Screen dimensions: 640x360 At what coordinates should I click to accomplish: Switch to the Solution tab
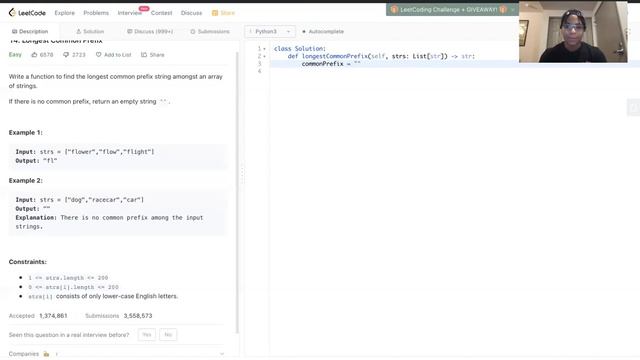90,31
